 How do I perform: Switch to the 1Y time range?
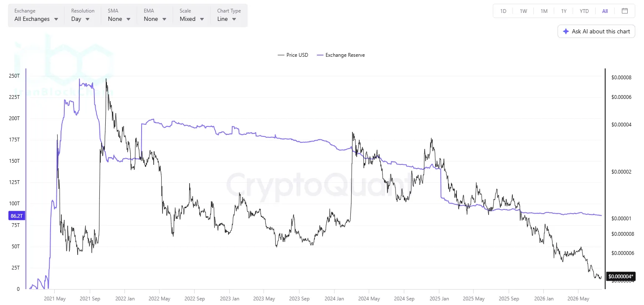click(564, 11)
